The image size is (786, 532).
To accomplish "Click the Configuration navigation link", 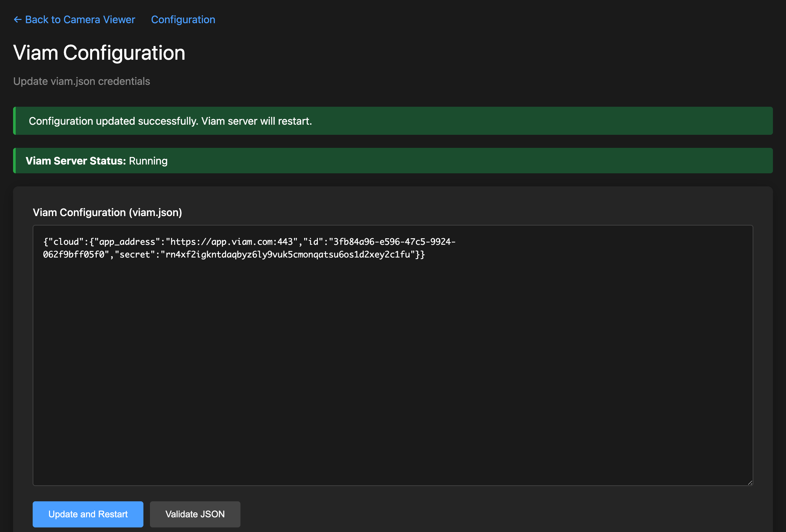I will coord(183,19).
